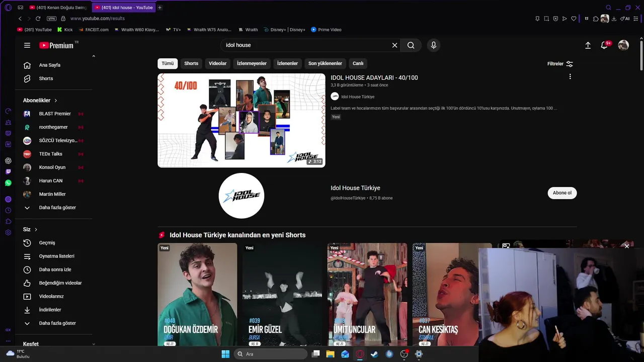Image resolution: width=644 pixels, height=362 pixels.
Task: Open the YouTube hamburger guide menu
Action: pos(27,45)
